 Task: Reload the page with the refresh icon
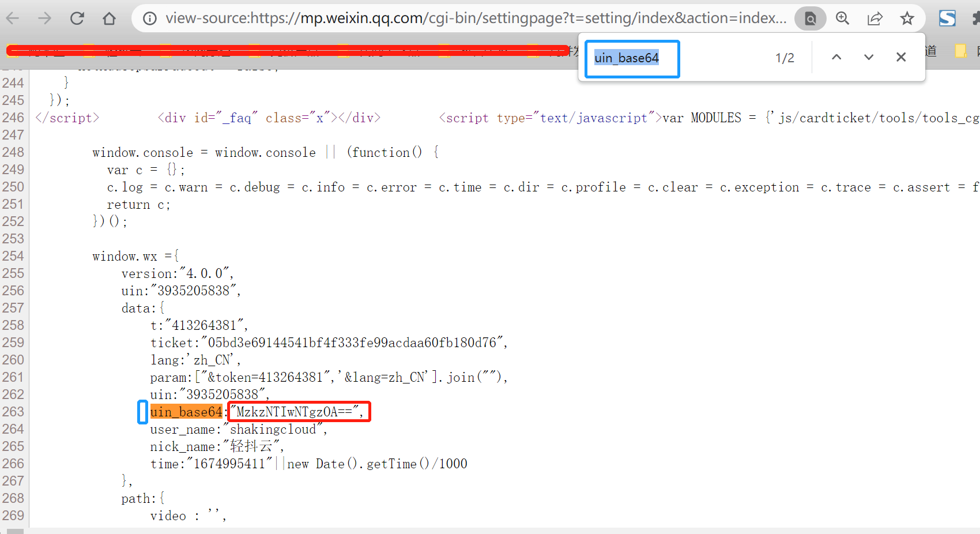click(x=77, y=18)
